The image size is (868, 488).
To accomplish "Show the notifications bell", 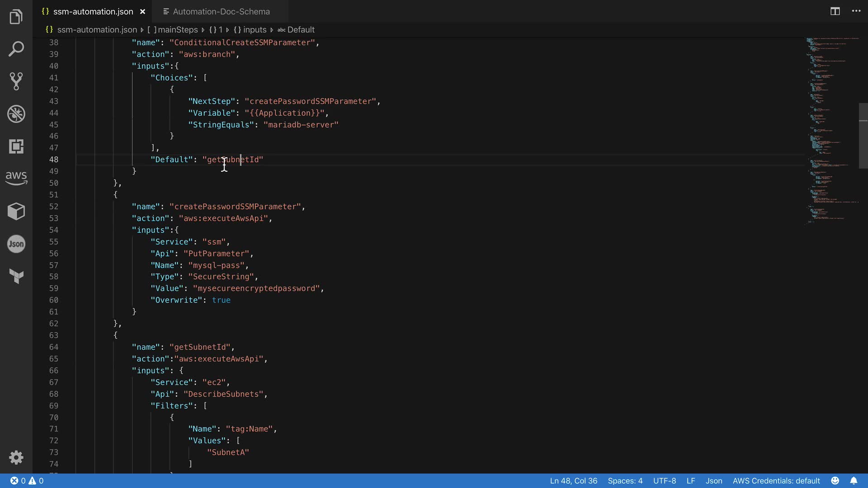I will click(854, 481).
